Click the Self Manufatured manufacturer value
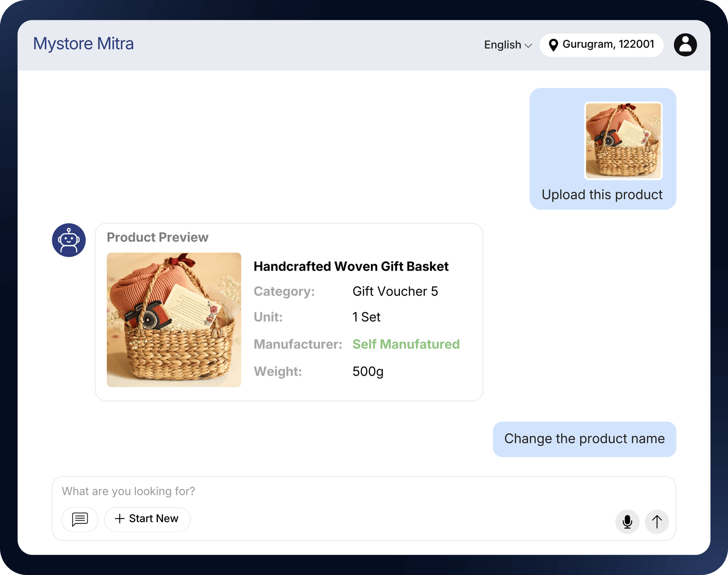The height and width of the screenshot is (575, 728). [x=406, y=344]
